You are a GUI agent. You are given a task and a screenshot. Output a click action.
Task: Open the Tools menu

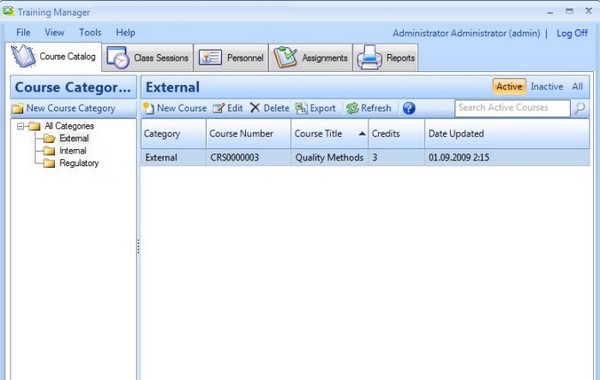click(x=90, y=33)
